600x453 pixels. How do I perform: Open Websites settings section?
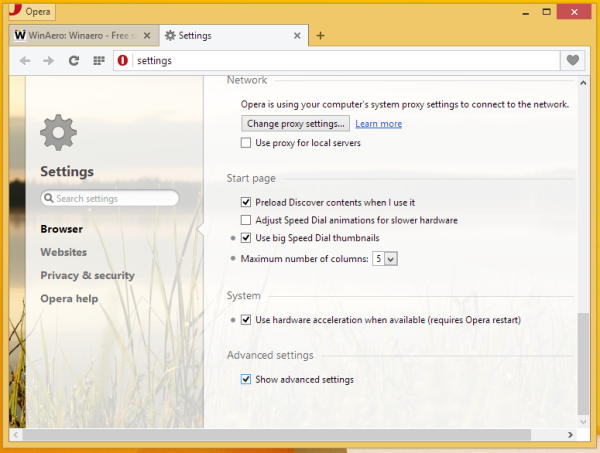coord(64,252)
